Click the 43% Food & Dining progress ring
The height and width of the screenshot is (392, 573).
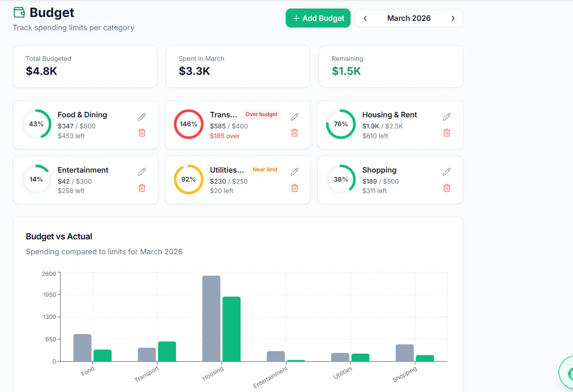(x=37, y=124)
